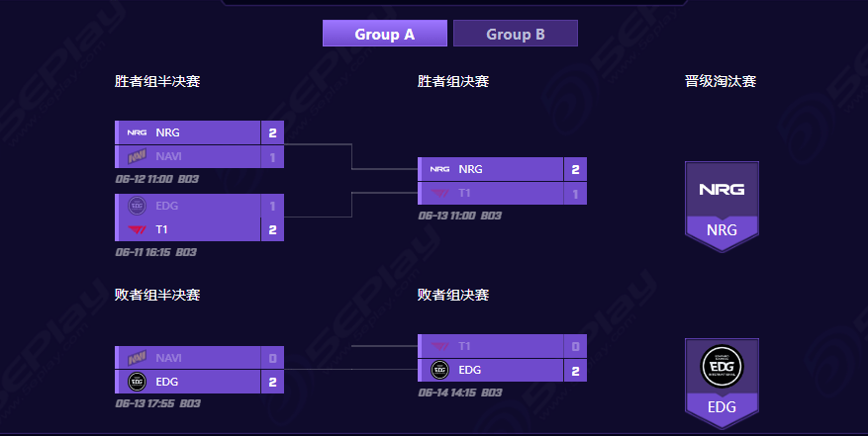Open match dated 06-13 11:00 BO3
The image size is (868, 436).
[x=460, y=216]
